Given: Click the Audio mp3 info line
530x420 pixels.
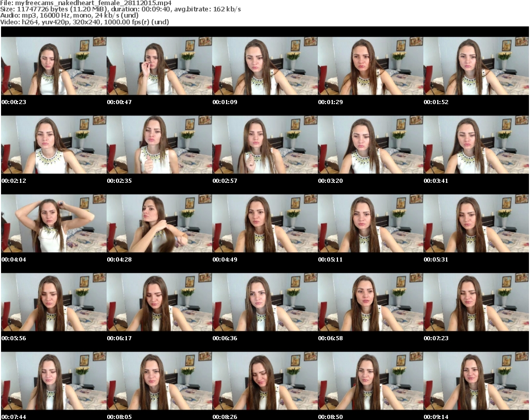Looking at the screenshot, I should point(69,16).
